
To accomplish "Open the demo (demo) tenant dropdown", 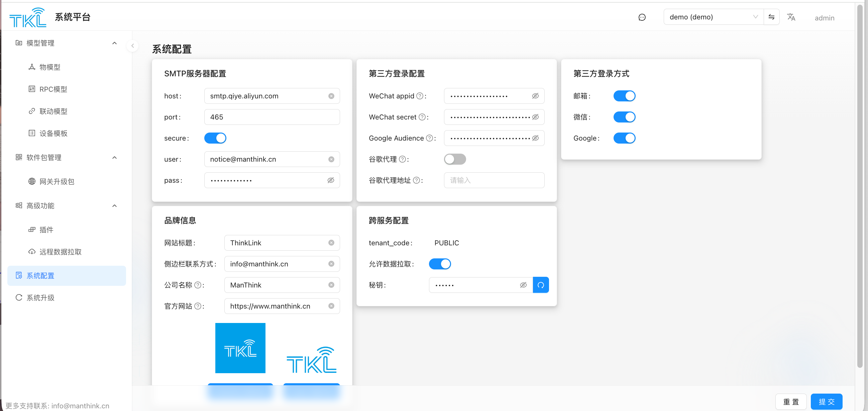I will point(714,17).
